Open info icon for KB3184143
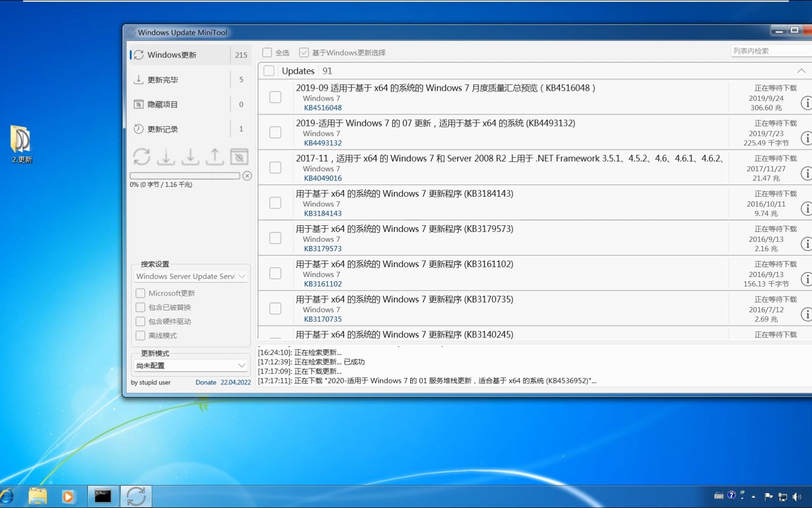812x508 pixels. (806, 208)
